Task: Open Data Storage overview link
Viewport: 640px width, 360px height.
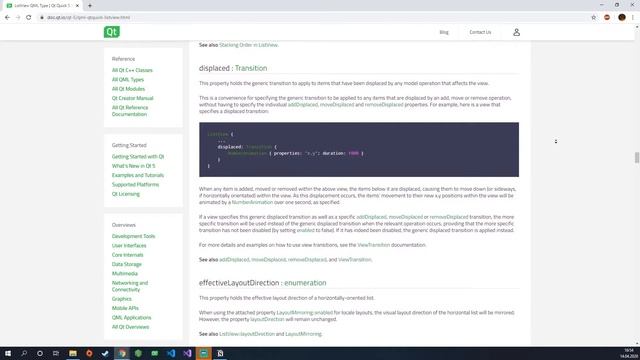Action: click(x=127, y=264)
